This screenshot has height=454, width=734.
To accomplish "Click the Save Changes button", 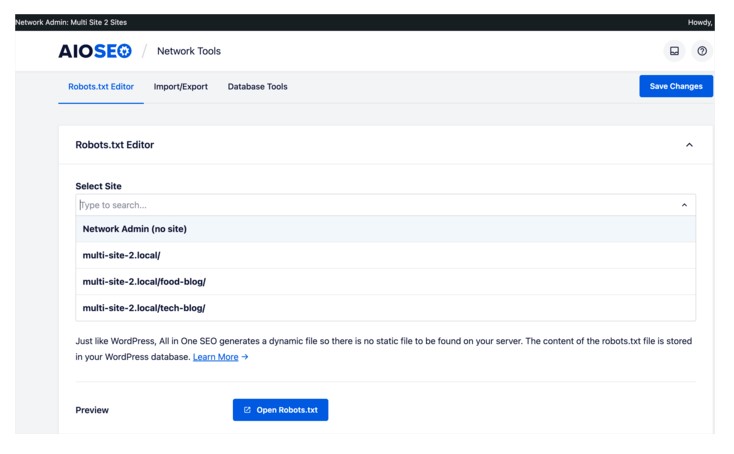I will pos(676,86).
